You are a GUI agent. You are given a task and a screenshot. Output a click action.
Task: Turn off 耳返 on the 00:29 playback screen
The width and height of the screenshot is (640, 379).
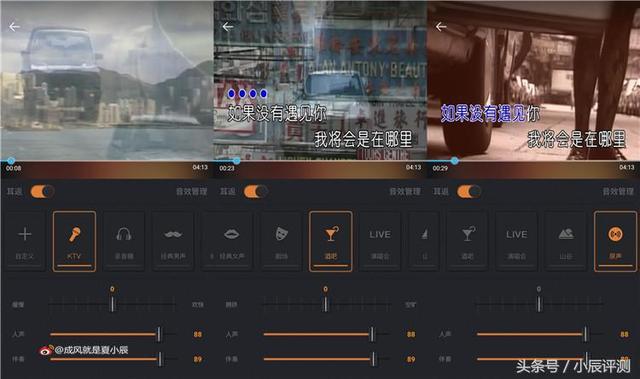tap(469, 191)
